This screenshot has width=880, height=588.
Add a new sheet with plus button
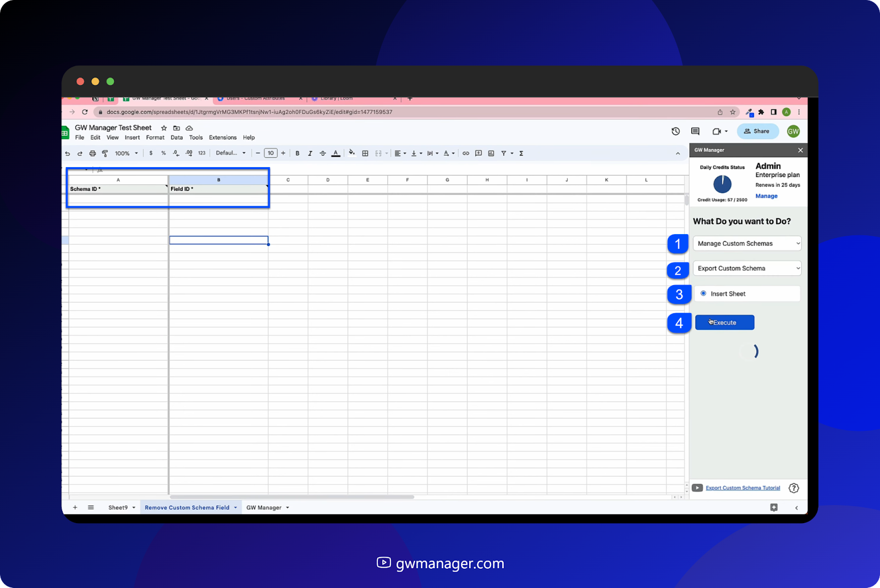75,508
